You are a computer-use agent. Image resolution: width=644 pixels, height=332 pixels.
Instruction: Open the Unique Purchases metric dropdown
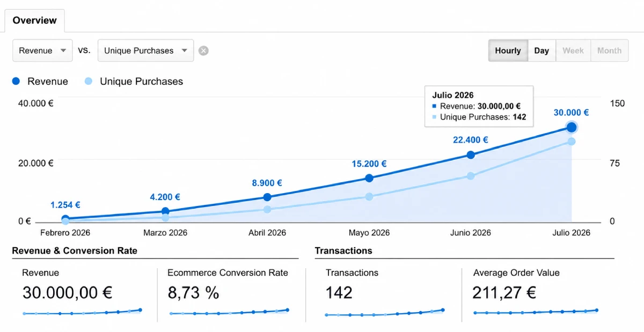[x=145, y=50]
